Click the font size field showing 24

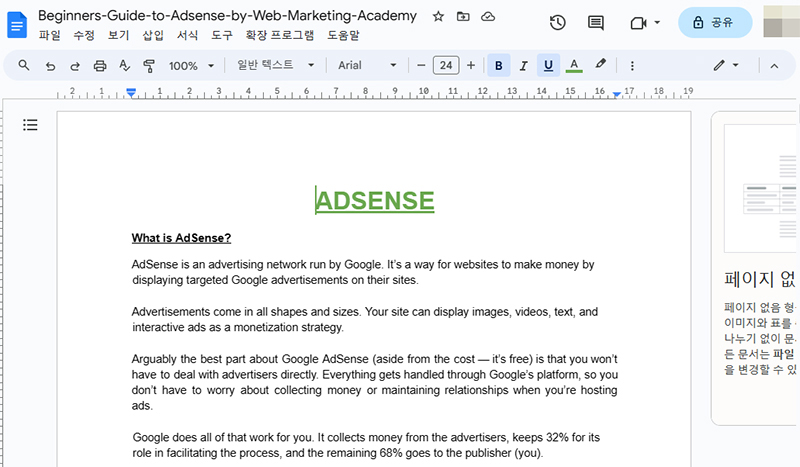pos(446,65)
